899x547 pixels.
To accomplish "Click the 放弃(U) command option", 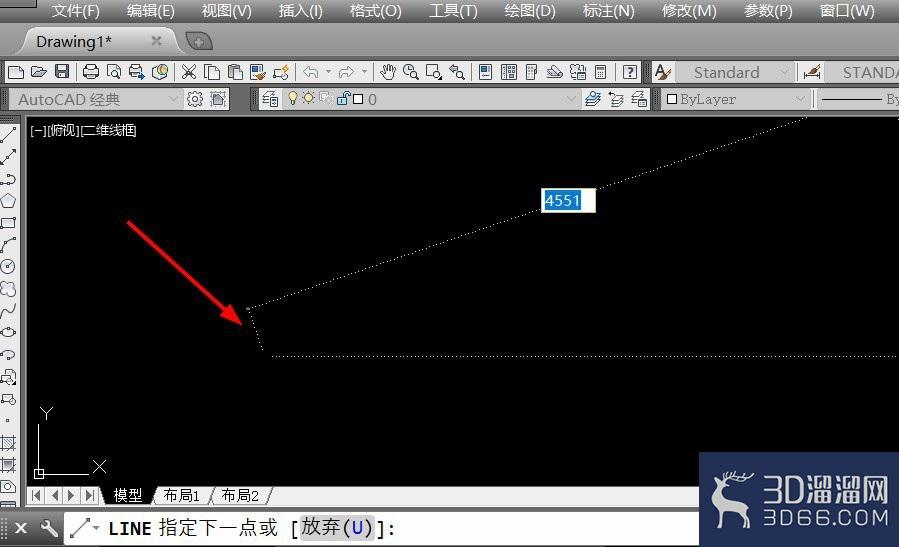I will [337, 527].
